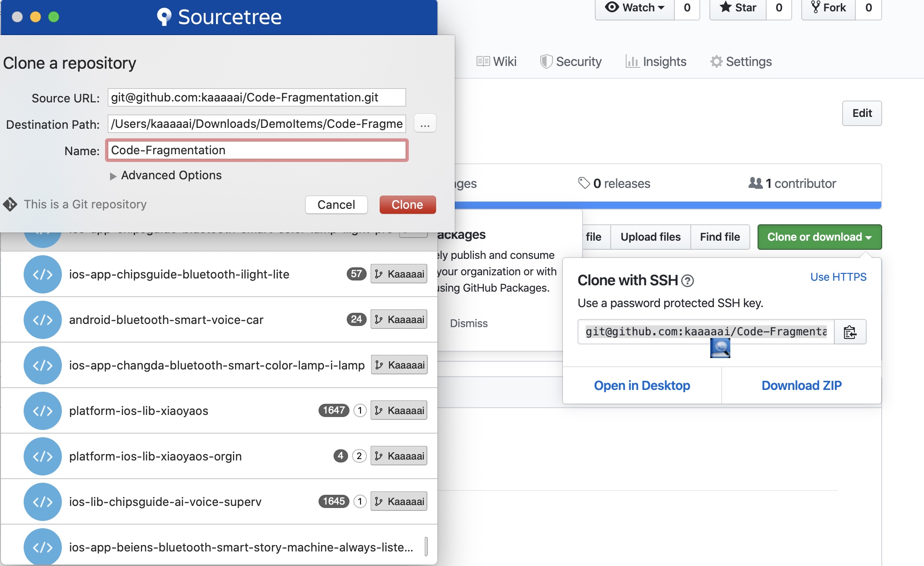
Task: Star the repository
Action: [738, 8]
